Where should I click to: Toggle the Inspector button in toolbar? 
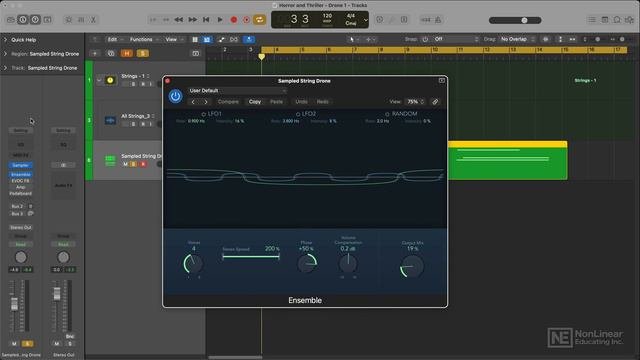tap(23, 20)
